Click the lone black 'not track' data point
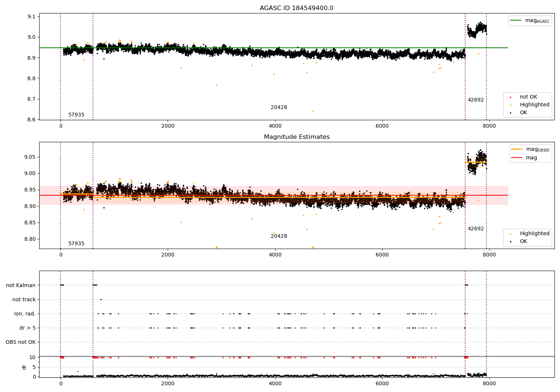This screenshot has width=560, height=392. [101, 299]
